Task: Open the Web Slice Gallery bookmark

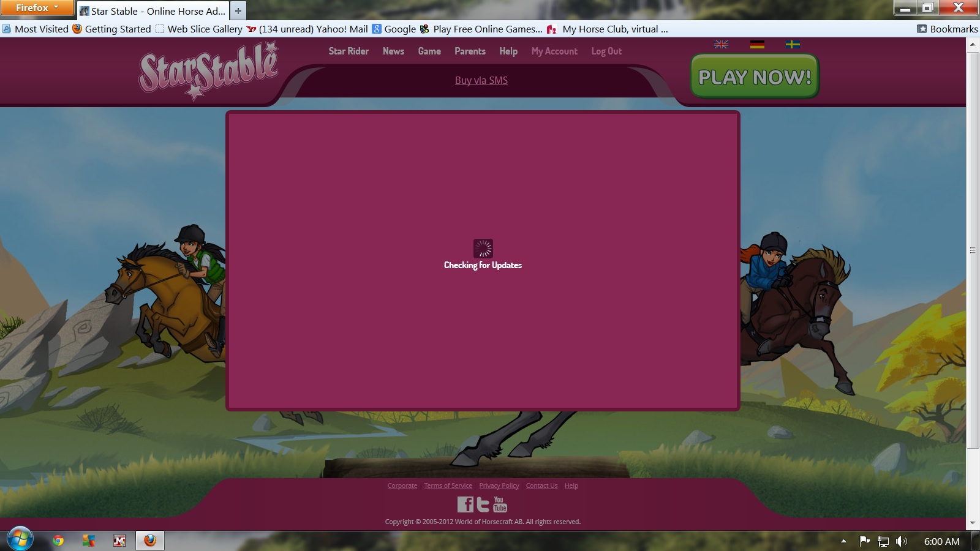Action: (x=199, y=29)
